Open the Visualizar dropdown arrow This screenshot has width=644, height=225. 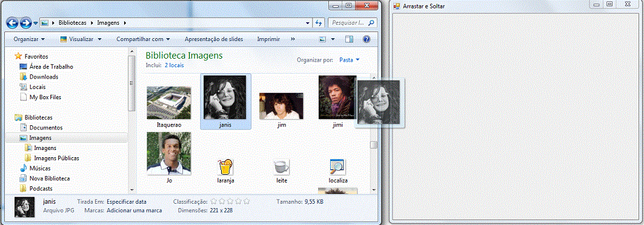click(x=99, y=39)
